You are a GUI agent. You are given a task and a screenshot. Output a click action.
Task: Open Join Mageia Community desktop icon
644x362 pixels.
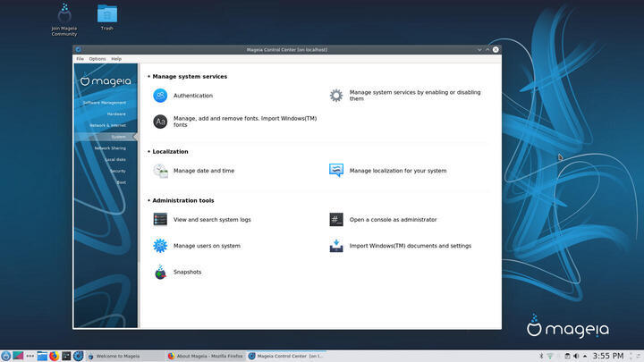(64, 20)
